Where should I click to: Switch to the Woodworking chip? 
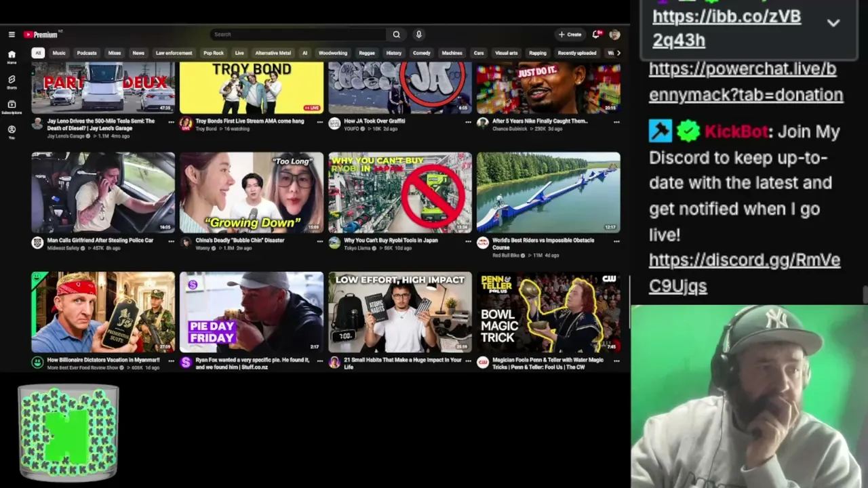(333, 53)
